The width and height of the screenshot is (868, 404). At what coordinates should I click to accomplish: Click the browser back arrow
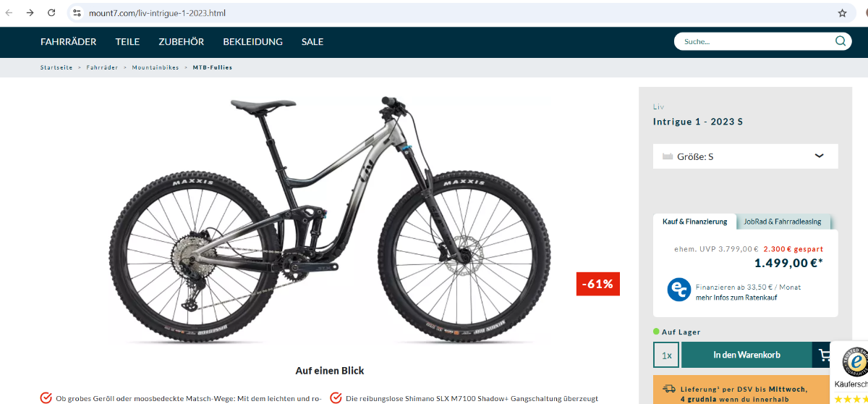pyautogui.click(x=9, y=13)
